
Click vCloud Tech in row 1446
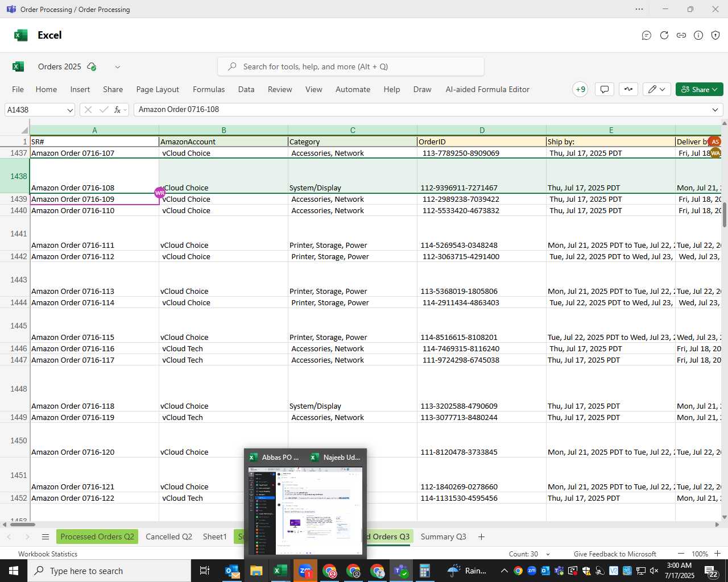[x=224, y=348]
